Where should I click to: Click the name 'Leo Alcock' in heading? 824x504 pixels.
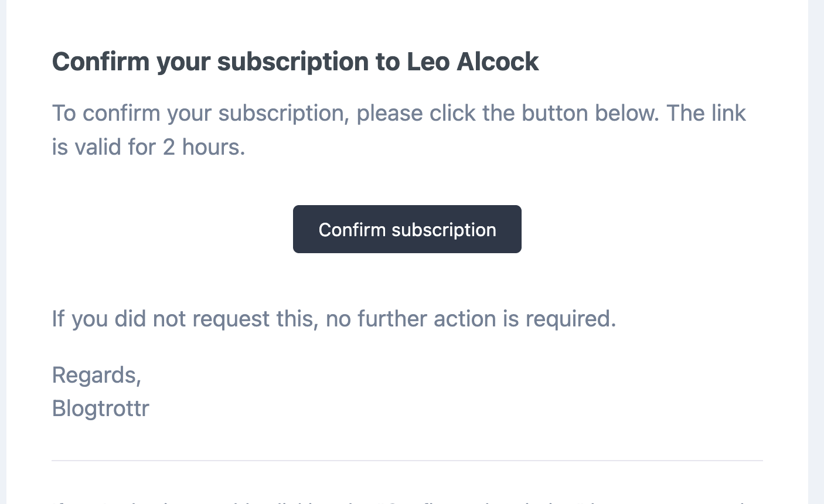tap(472, 62)
